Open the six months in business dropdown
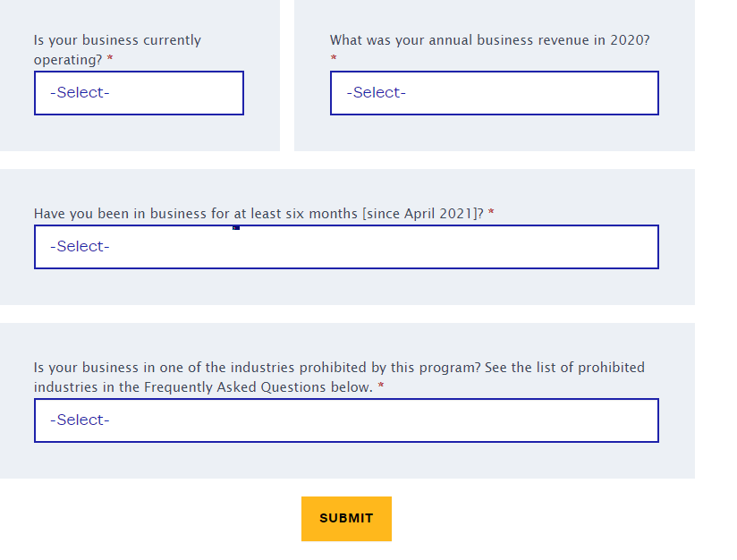 pyautogui.click(x=346, y=247)
